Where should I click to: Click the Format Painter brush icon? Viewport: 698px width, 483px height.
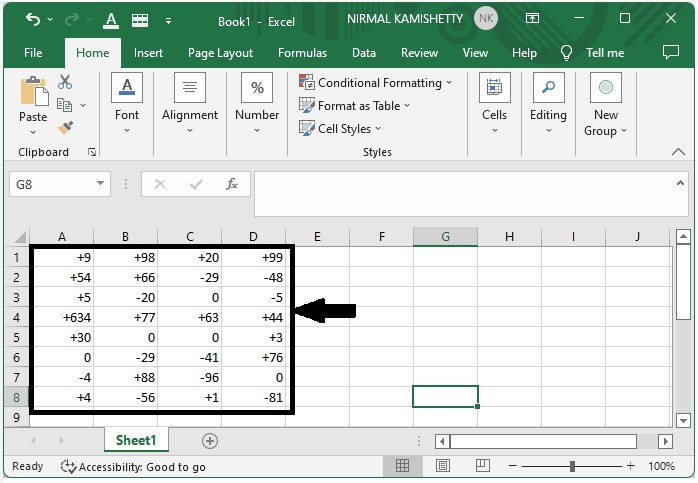(65, 128)
